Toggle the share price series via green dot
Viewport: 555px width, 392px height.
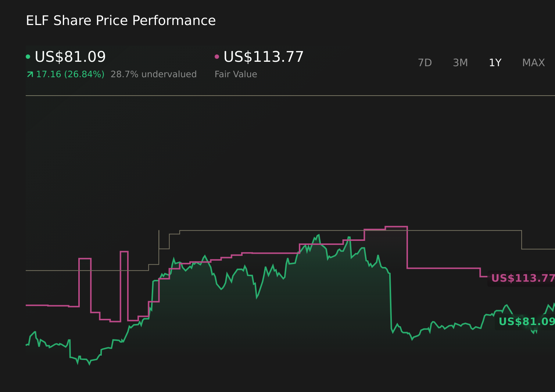point(28,56)
